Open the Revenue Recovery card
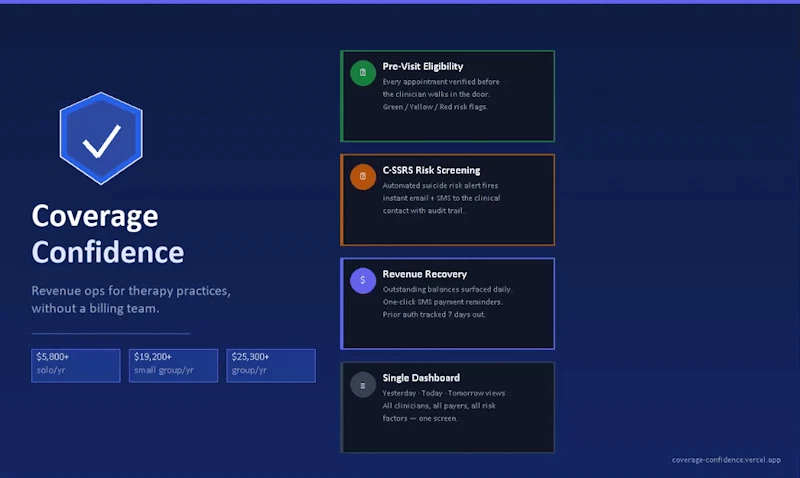The image size is (800, 478). (x=447, y=304)
